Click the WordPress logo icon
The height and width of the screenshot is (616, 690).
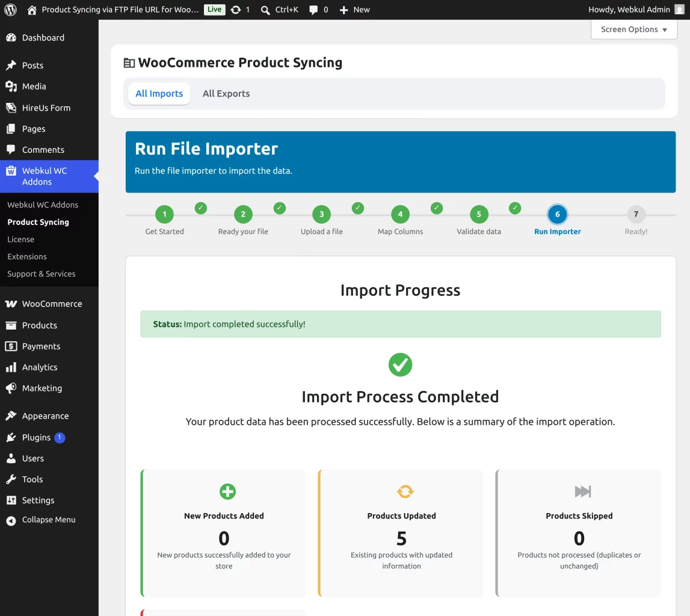pos(11,10)
